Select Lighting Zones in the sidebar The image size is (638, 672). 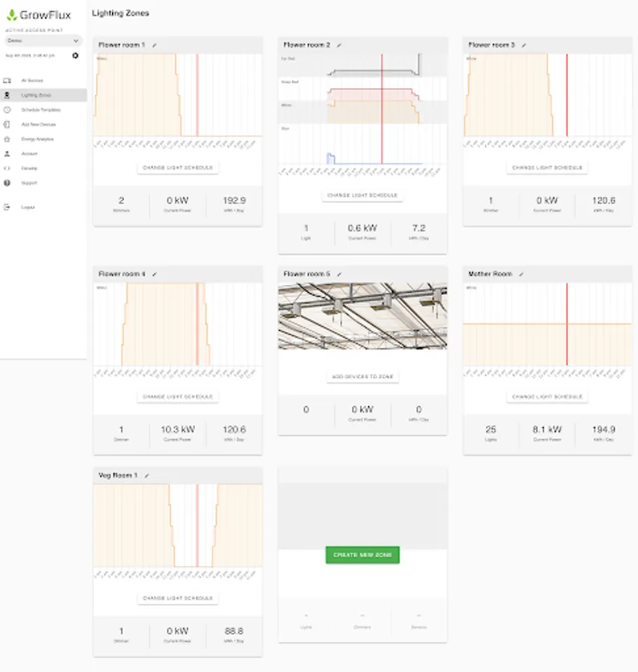tap(43, 95)
